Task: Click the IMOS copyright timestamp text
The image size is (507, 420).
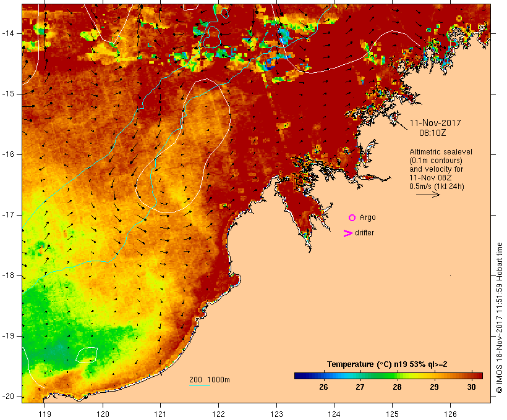Action: coord(500,317)
